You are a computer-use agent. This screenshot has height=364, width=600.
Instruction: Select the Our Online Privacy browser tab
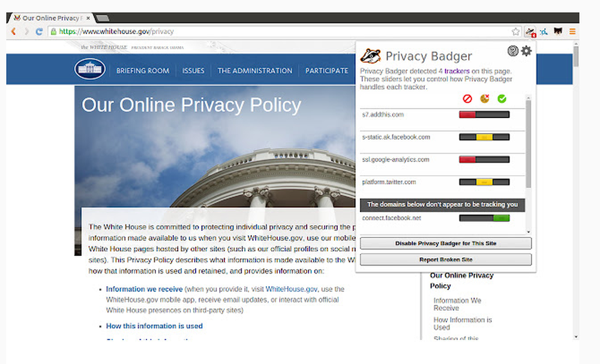click(52, 18)
